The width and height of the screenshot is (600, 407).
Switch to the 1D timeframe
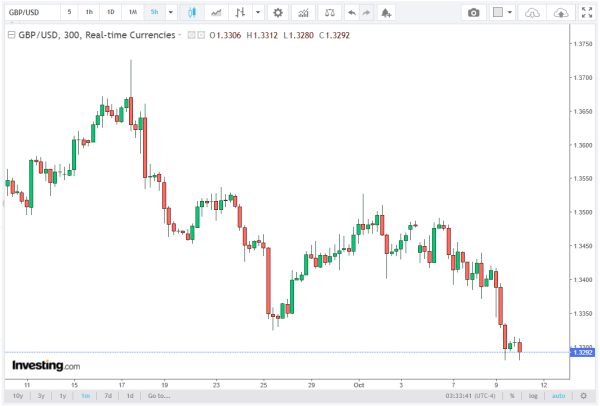[x=111, y=13]
